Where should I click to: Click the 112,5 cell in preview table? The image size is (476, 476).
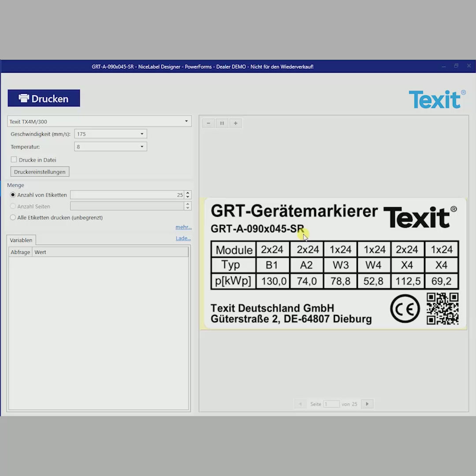408,281
